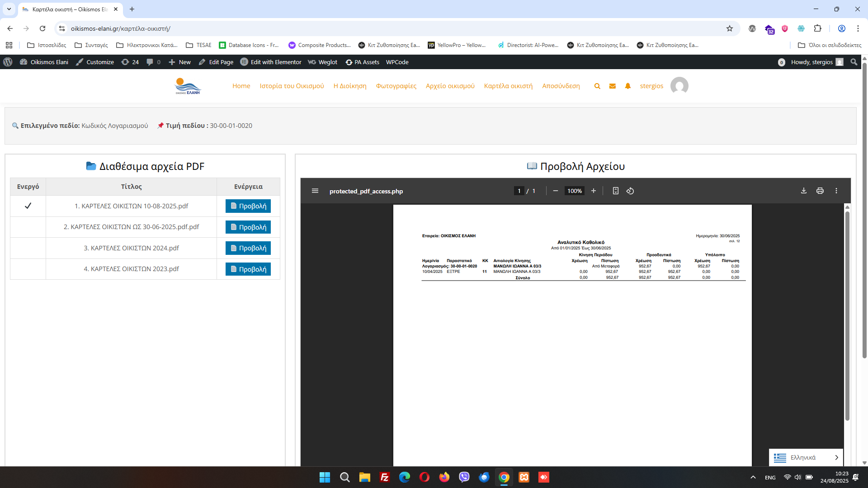868x488 pixels.
Task: Click the PDF page number input field
Action: click(x=519, y=191)
